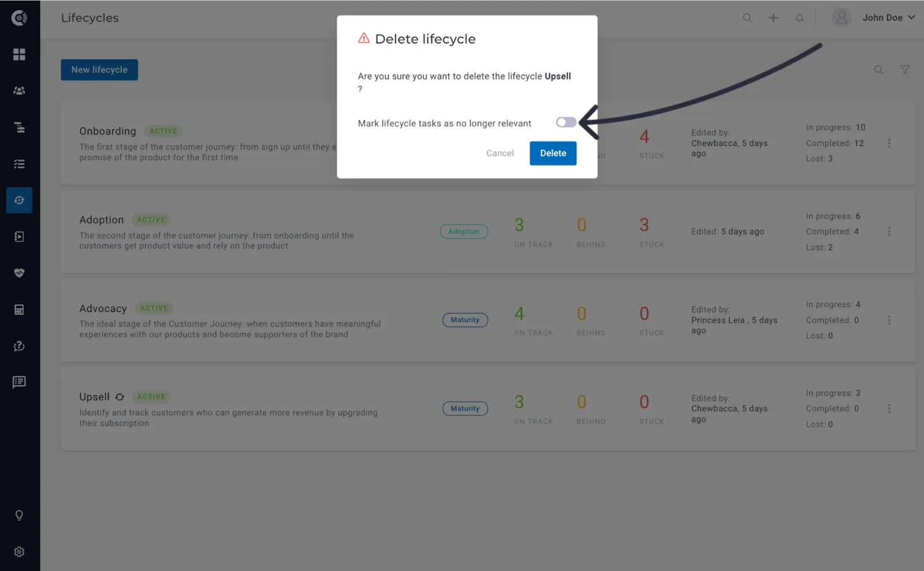This screenshot has height=571, width=924.
Task: Open the Upsell lifecycle title
Action: pyautogui.click(x=94, y=397)
